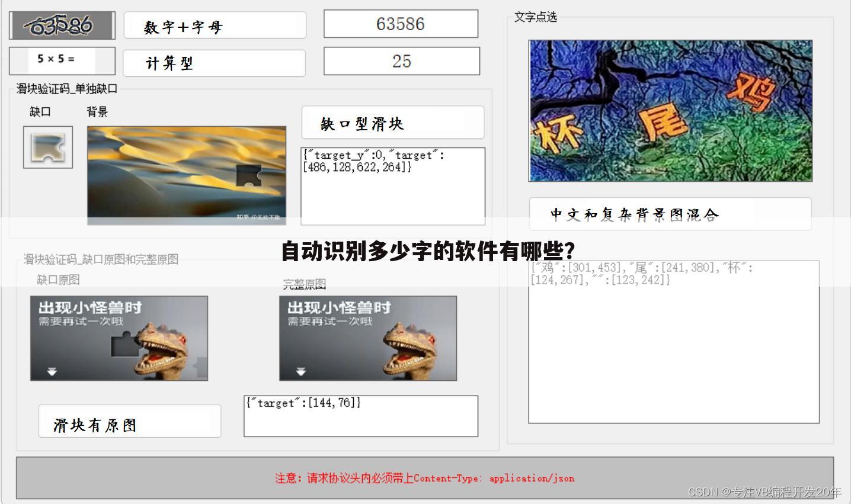
Task: Click the 滑块验证码_缺口原图和完整原图 group label
Action: tap(101, 259)
